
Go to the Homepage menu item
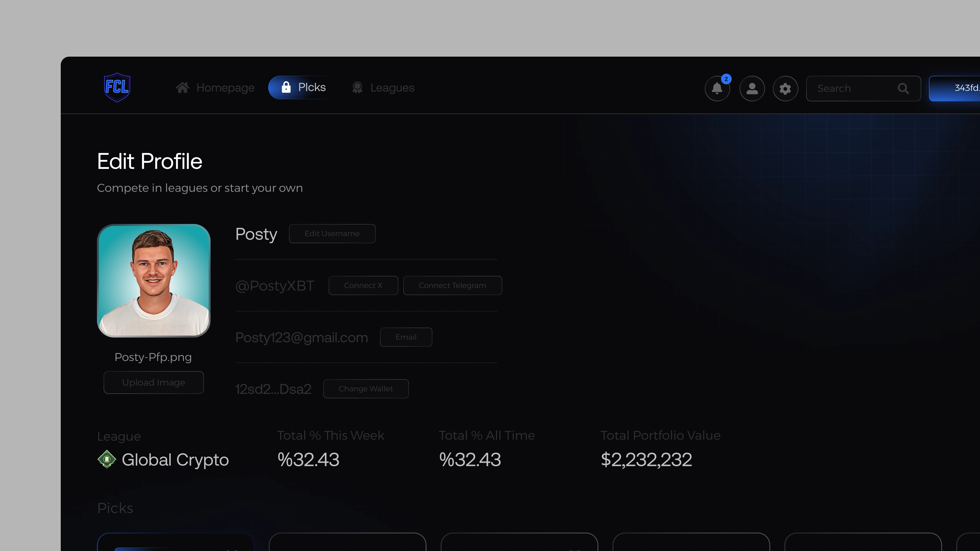[x=225, y=88]
